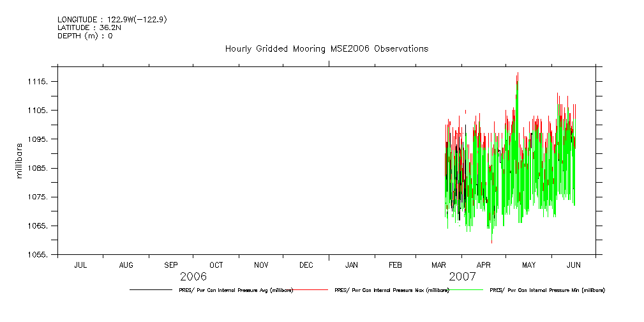Select the DEC month marker on time axis

point(306,265)
